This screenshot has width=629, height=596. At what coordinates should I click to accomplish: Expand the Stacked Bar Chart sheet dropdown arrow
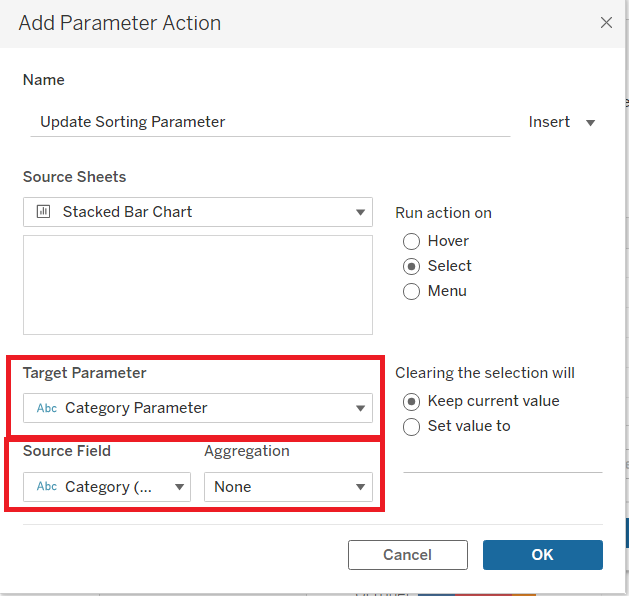[360, 212]
